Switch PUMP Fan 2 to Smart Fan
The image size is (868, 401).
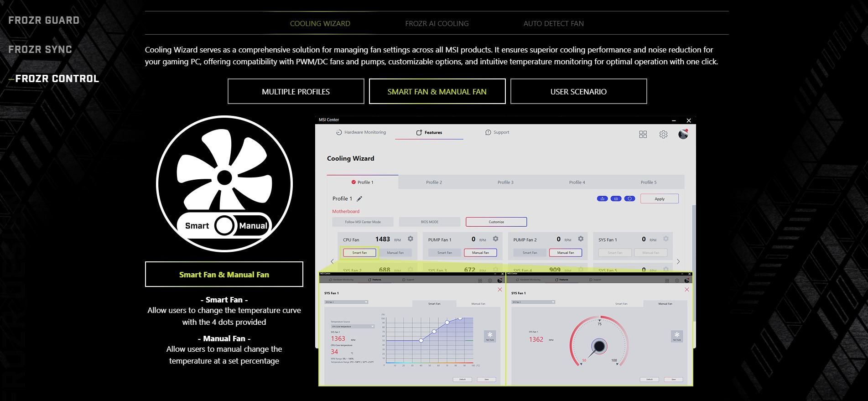(530, 252)
